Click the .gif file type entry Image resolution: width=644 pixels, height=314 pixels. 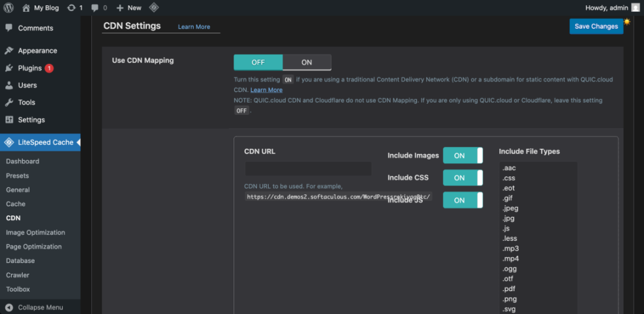point(508,198)
